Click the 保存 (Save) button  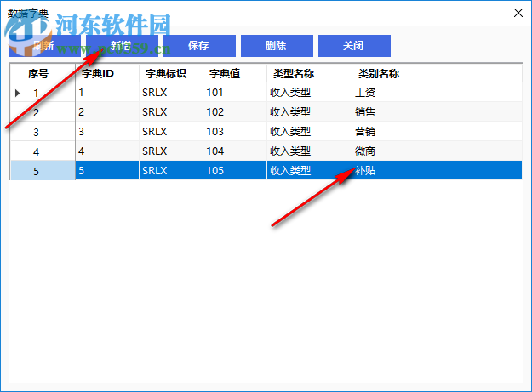[x=199, y=46]
